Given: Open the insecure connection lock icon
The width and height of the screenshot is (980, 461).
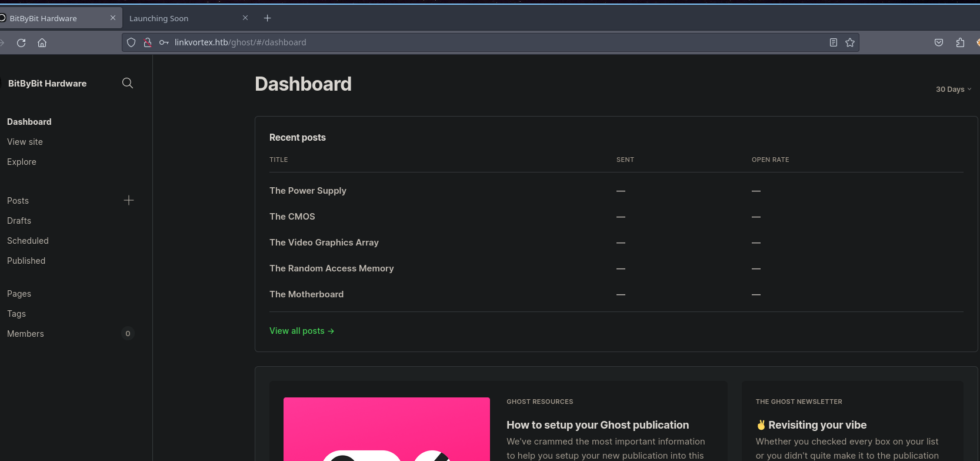Looking at the screenshot, I should tap(148, 42).
